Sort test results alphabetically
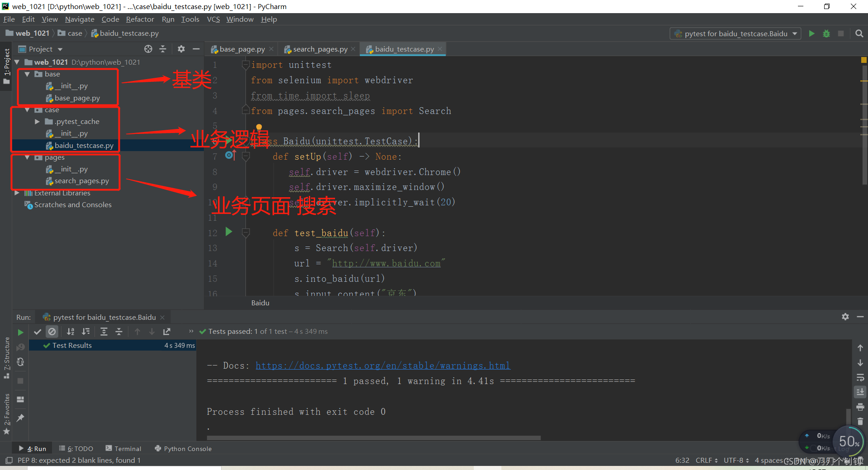 tap(71, 332)
